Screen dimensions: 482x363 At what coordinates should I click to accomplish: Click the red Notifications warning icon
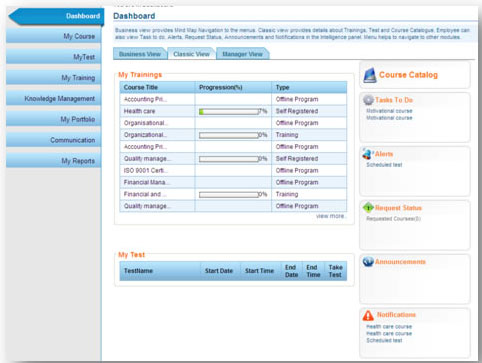point(368,315)
